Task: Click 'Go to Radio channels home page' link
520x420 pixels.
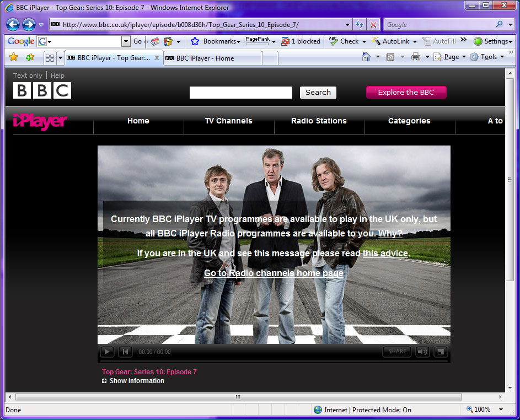Action: coord(274,273)
